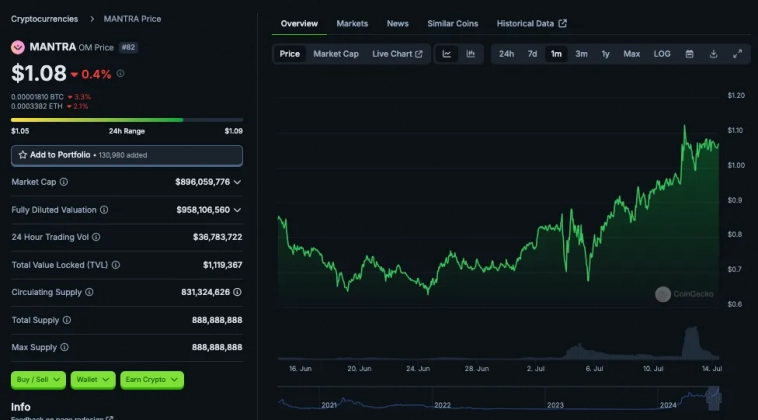Click the $36,783,722 trading volume value
Viewport: 758px width, 420px height.
point(218,237)
